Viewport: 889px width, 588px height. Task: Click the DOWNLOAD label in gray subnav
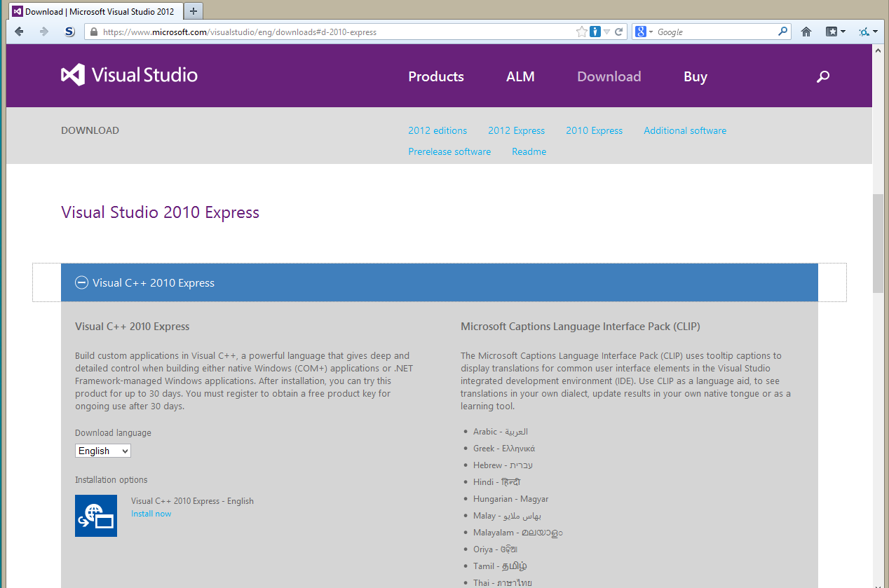[x=90, y=130]
